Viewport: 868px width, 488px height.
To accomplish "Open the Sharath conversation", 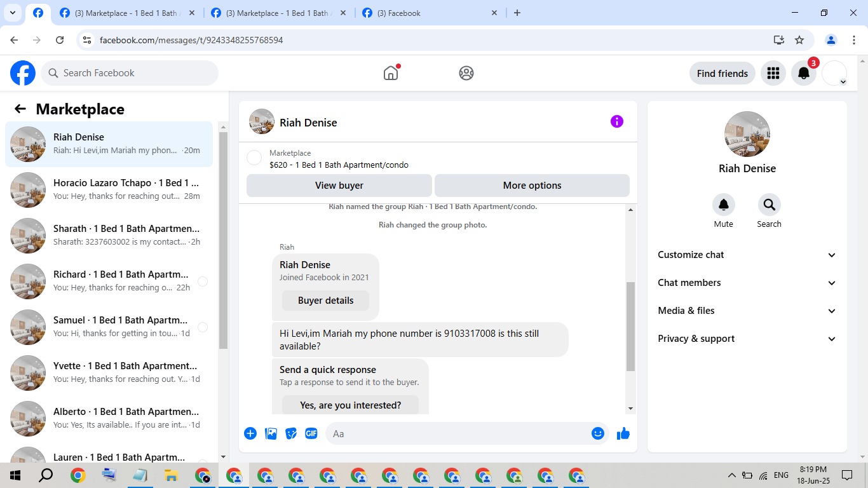I will tap(109, 236).
